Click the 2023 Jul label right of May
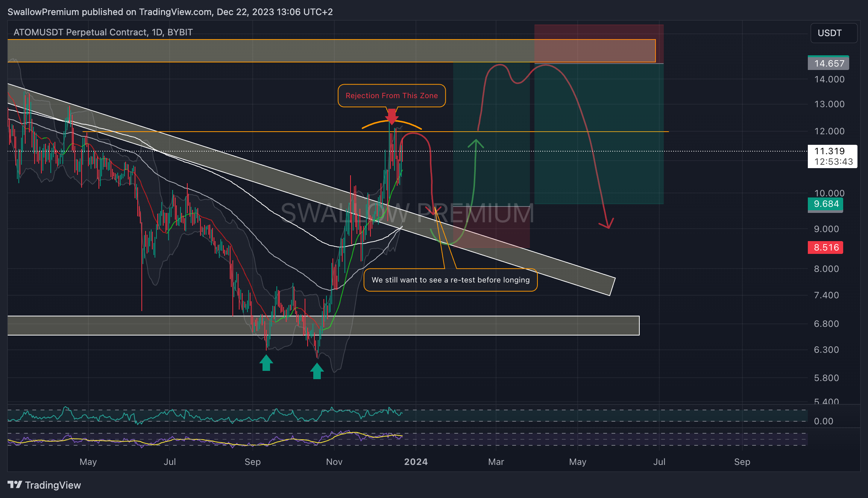The height and width of the screenshot is (498, 868). pyautogui.click(x=170, y=462)
